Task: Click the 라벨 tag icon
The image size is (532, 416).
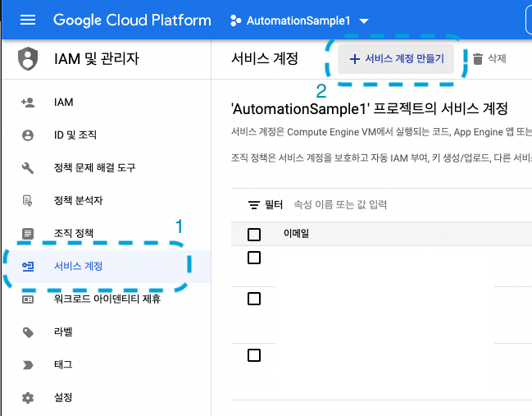Action: coord(28,332)
